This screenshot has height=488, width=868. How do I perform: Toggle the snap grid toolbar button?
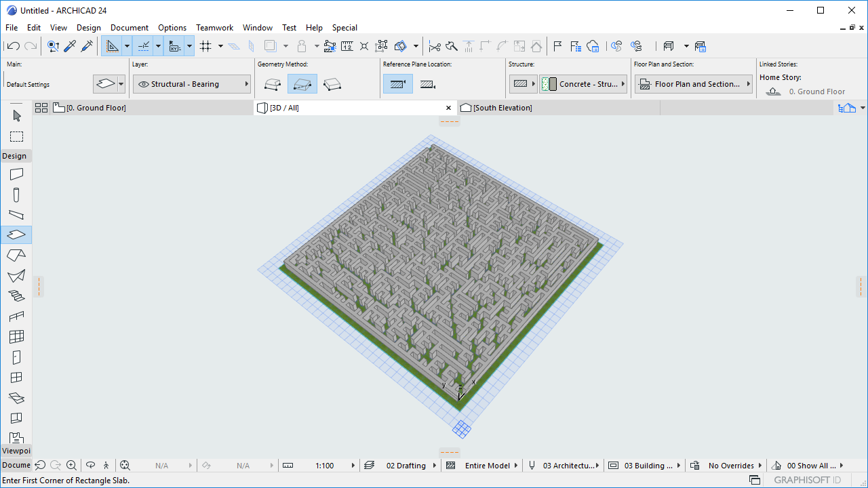pyautogui.click(x=207, y=45)
